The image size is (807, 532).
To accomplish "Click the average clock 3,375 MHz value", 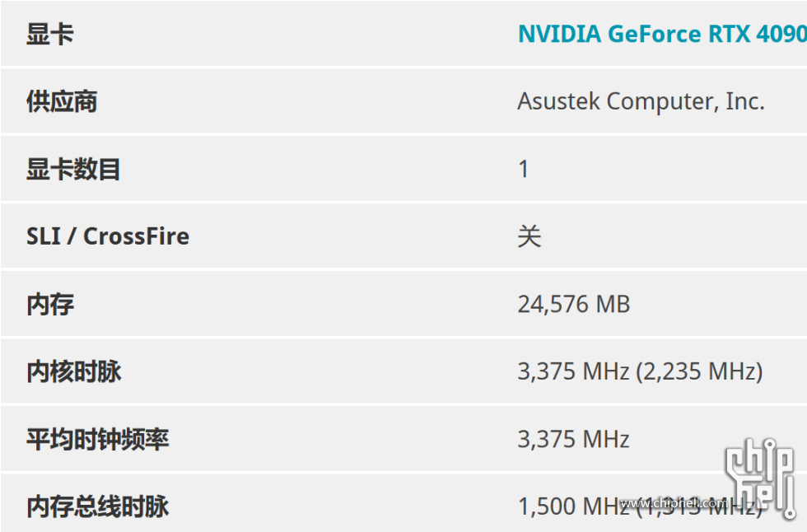I will coord(573,440).
